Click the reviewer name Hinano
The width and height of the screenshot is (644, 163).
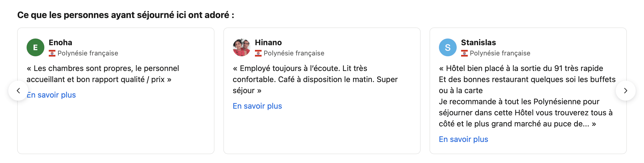coord(268,42)
